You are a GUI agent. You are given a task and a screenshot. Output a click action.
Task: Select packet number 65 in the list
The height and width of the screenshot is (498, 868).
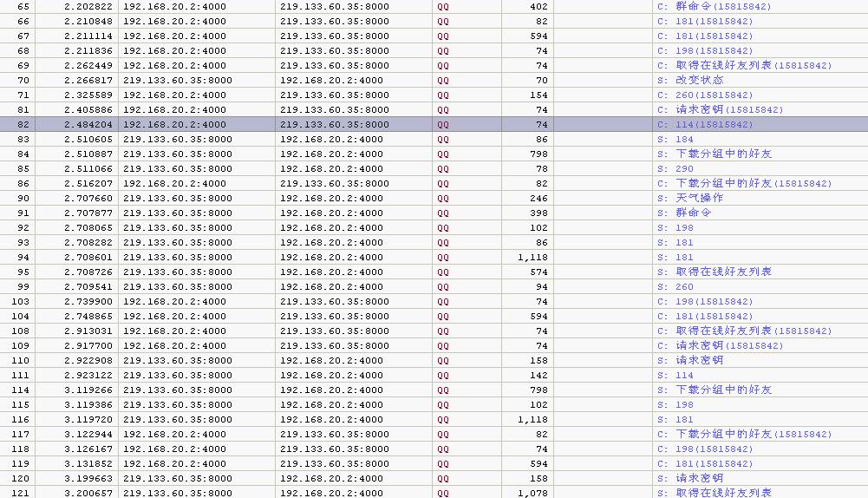[23, 7]
